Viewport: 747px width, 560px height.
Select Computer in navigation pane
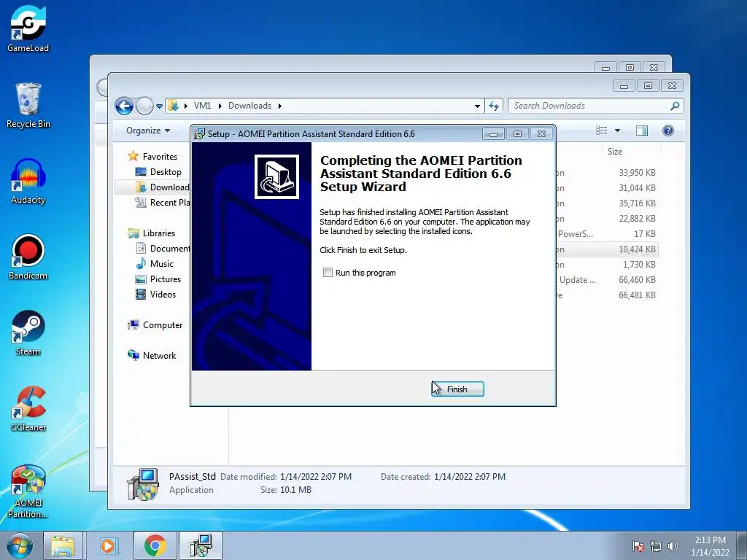tap(155, 325)
